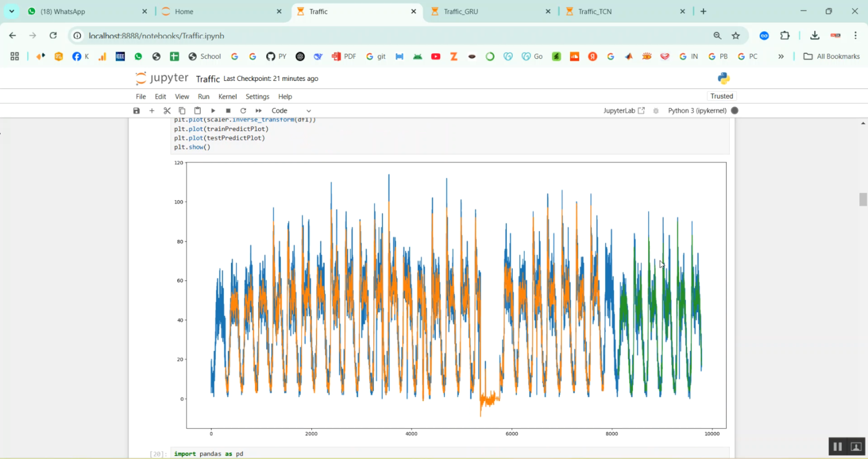Click the Trusted notebook button
This screenshot has height=459, width=868.
(722, 96)
